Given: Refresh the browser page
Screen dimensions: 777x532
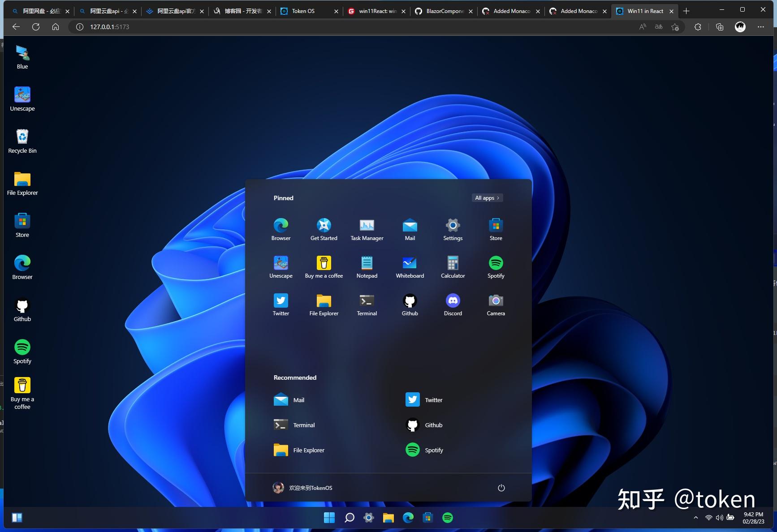Looking at the screenshot, I should (x=36, y=27).
